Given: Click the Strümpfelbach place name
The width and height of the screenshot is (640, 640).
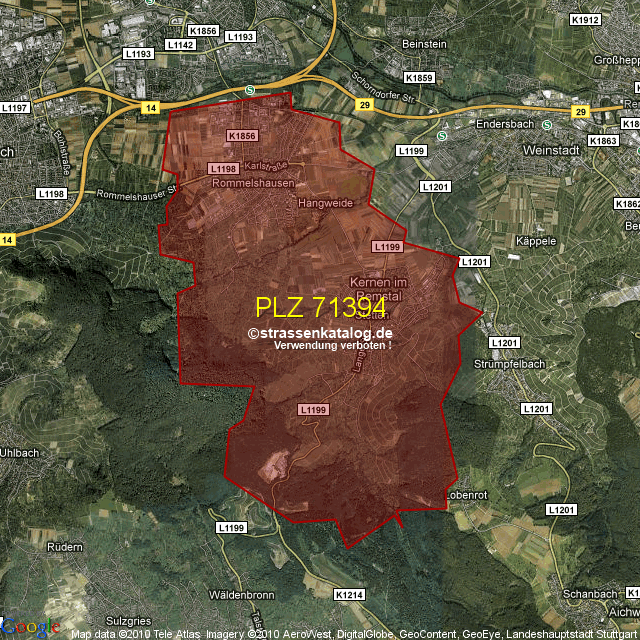Looking at the screenshot, I should (x=512, y=363).
